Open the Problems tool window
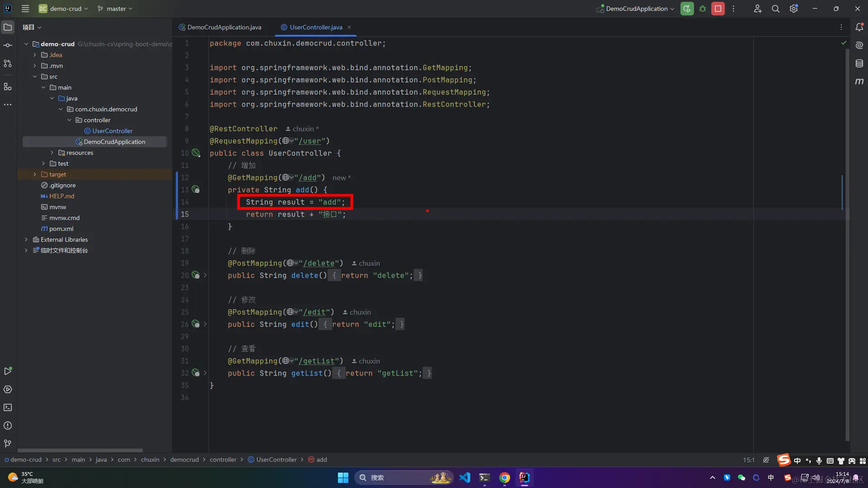This screenshot has height=488, width=868. (8, 426)
